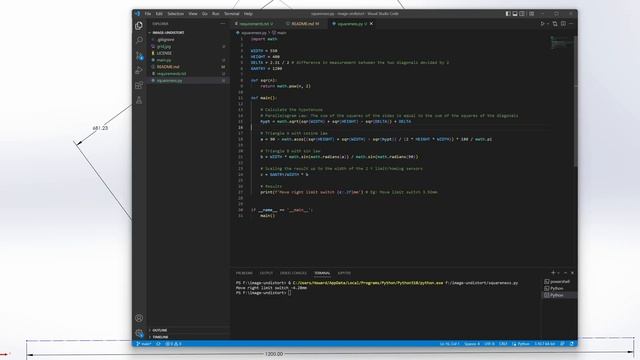Switch to the requirements.txt editor tab

coord(255,24)
